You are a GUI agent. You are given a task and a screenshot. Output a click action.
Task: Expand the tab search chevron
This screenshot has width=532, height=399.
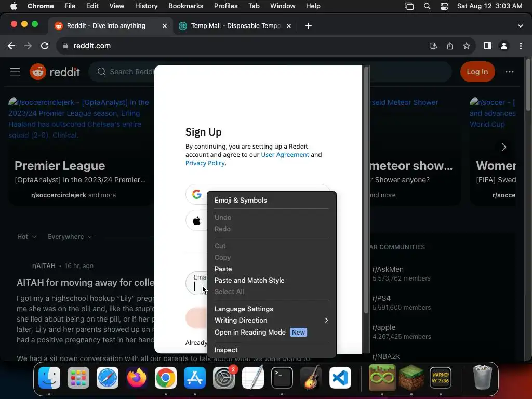click(521, 26)
